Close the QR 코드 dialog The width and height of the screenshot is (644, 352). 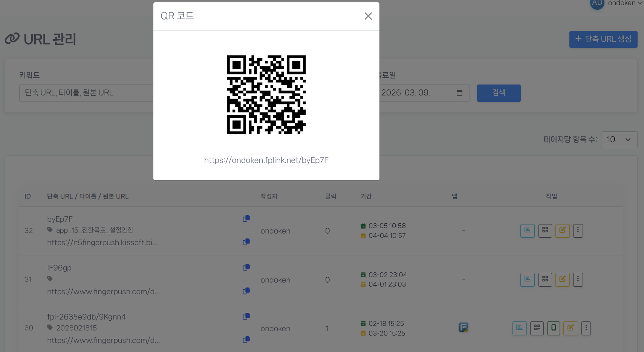coord(368,16)
